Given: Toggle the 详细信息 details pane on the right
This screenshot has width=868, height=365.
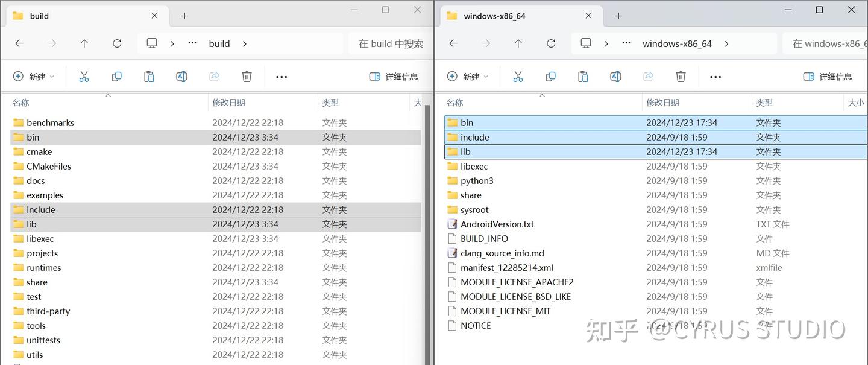Looking at the screenshot, I should (x=827, y=77).
